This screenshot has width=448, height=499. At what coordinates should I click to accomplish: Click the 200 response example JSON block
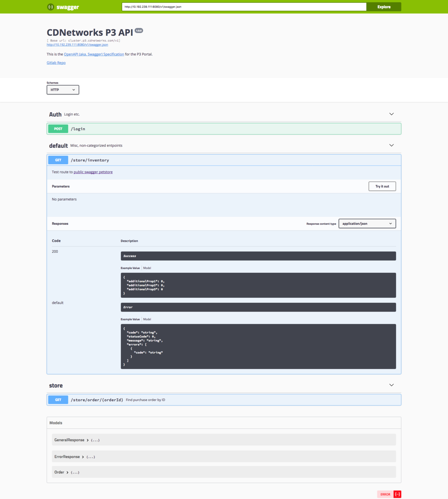coord(258,285)
